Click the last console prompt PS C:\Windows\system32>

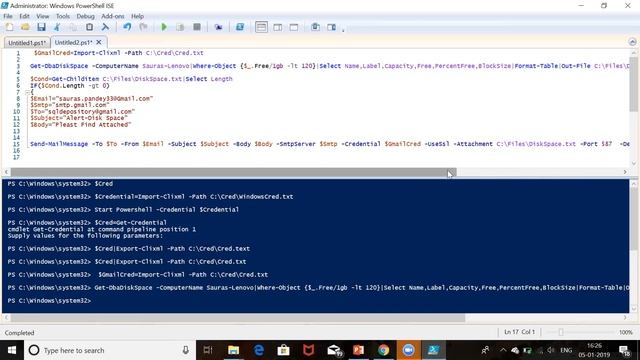coord(49,301)
